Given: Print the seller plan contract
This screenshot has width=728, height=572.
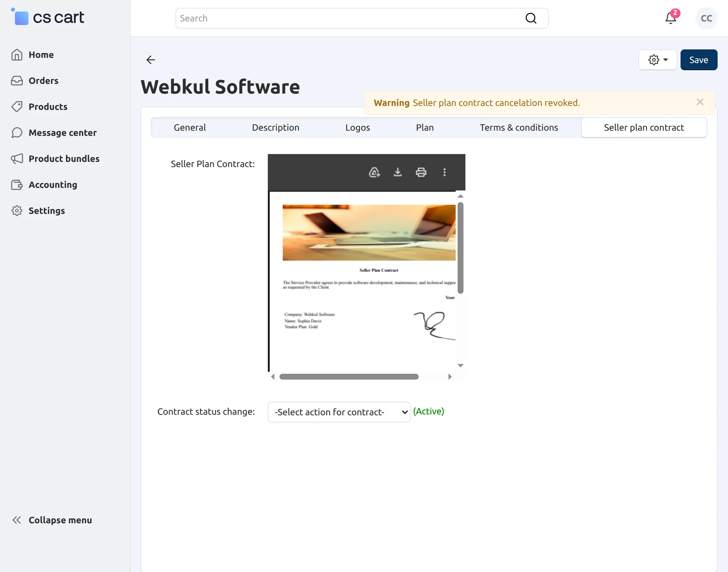Looking at the screenshot, I should (421, 172).
